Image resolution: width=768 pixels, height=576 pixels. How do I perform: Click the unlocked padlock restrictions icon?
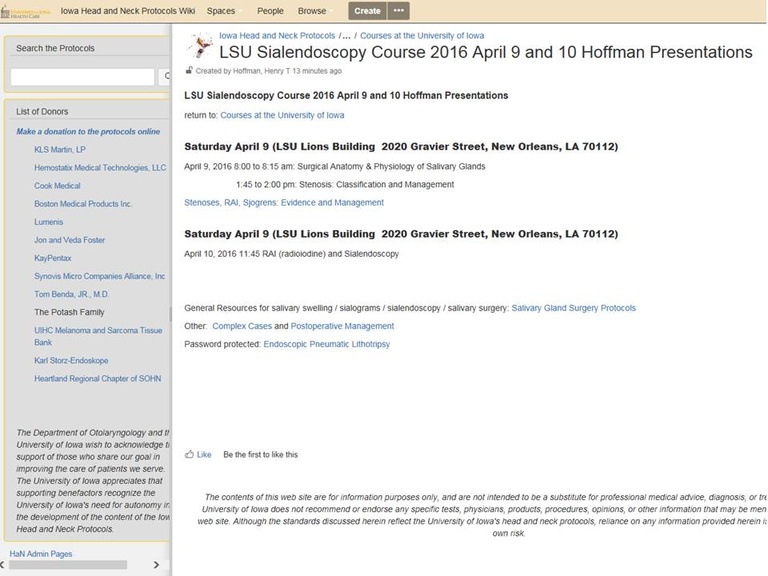coord(189,71)
